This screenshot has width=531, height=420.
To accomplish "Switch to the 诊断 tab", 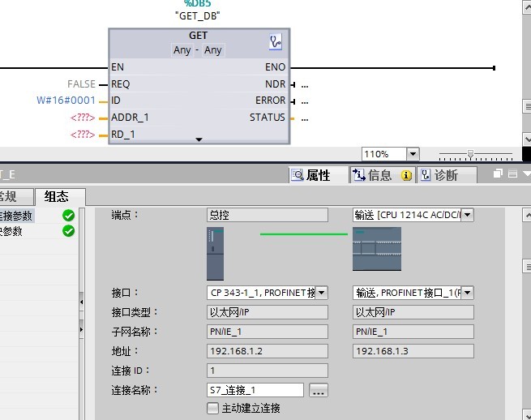I will (447, 175).
